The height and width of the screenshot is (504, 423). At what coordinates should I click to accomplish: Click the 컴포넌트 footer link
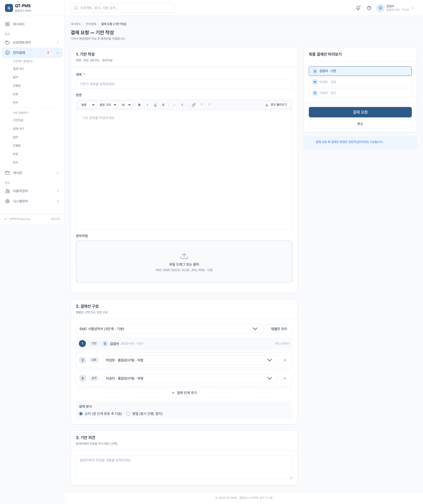56,219
